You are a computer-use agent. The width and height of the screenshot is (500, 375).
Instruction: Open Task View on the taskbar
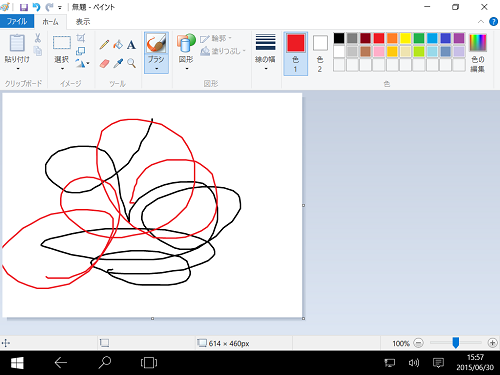click(x=149, y=363)
